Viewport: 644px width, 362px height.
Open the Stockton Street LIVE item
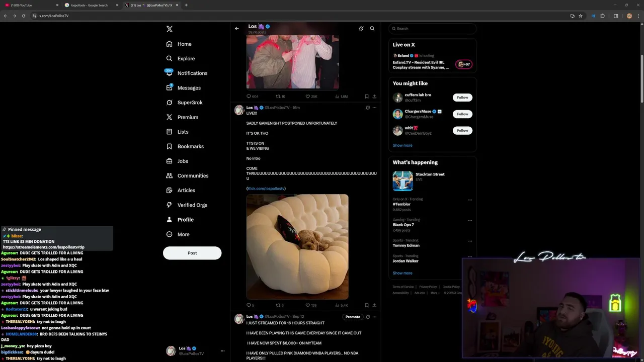(433, 181)
